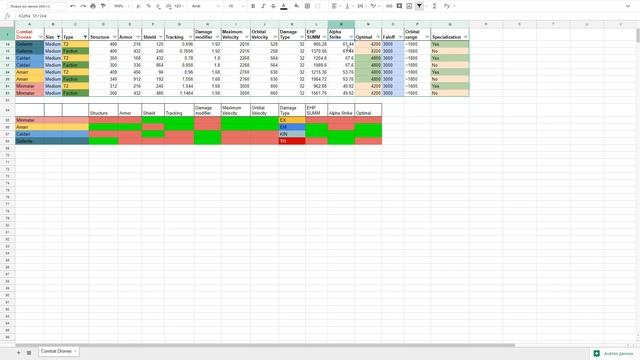Select column A by its header

coord(29,24)
